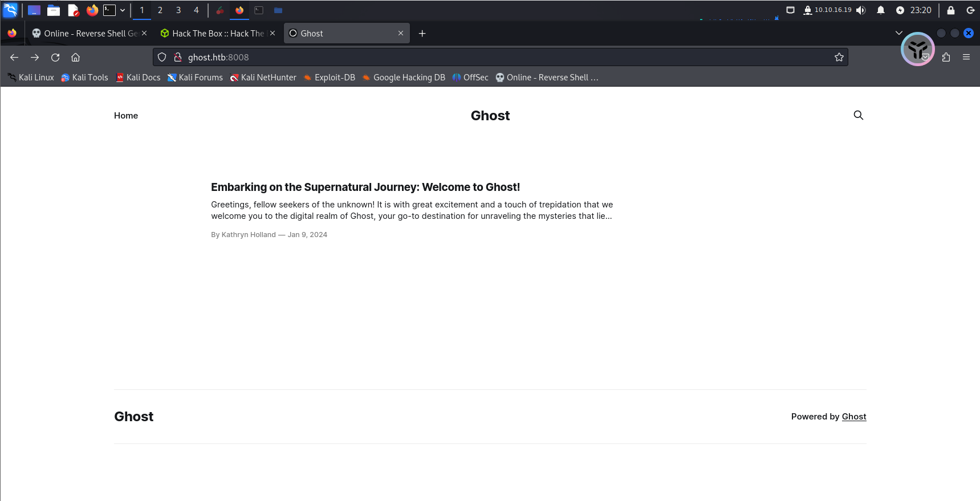
Task: Go to the browser home page icon
Action: [75, 57]
